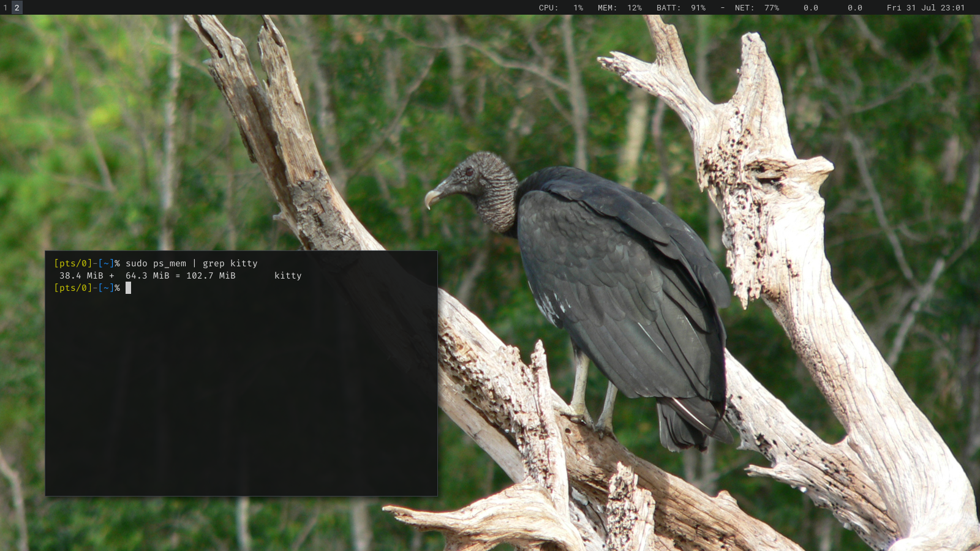980x551 pixels.
Task: Click the 'sudo ps_mem | grep kitty' command text
Action: point(192,263)
